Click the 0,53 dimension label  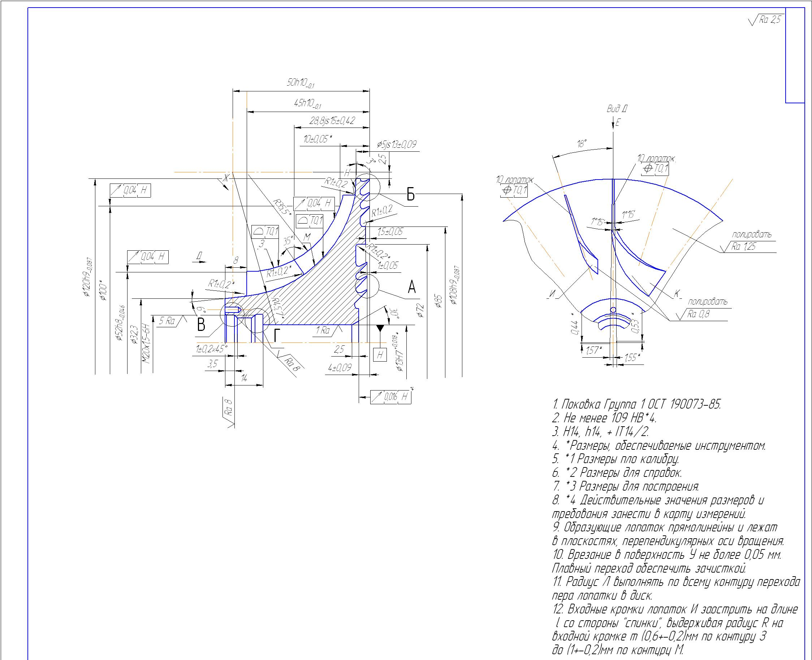tap(635, 324)
